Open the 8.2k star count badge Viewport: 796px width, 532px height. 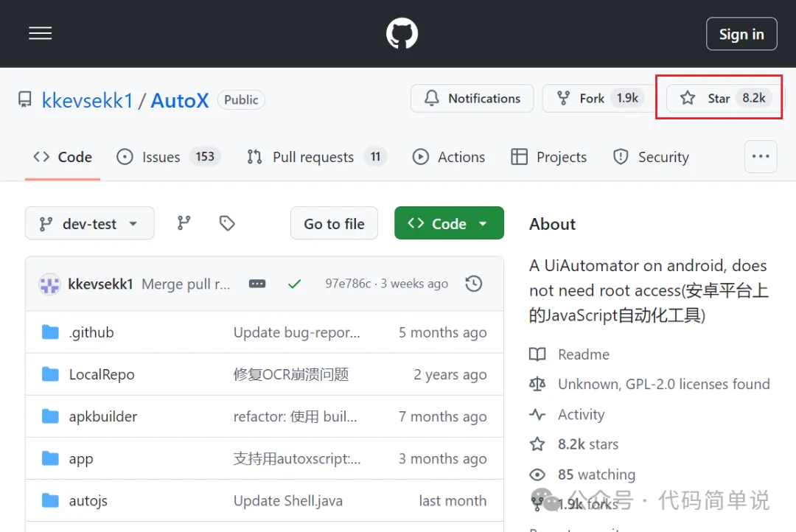pyautogui.click(x=754, y=98)
